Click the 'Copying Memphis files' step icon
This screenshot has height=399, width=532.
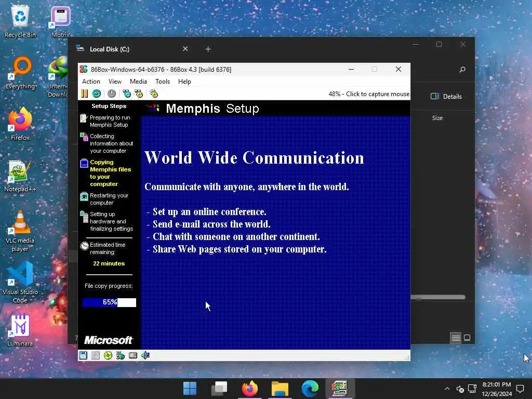[x=84, y=163]
